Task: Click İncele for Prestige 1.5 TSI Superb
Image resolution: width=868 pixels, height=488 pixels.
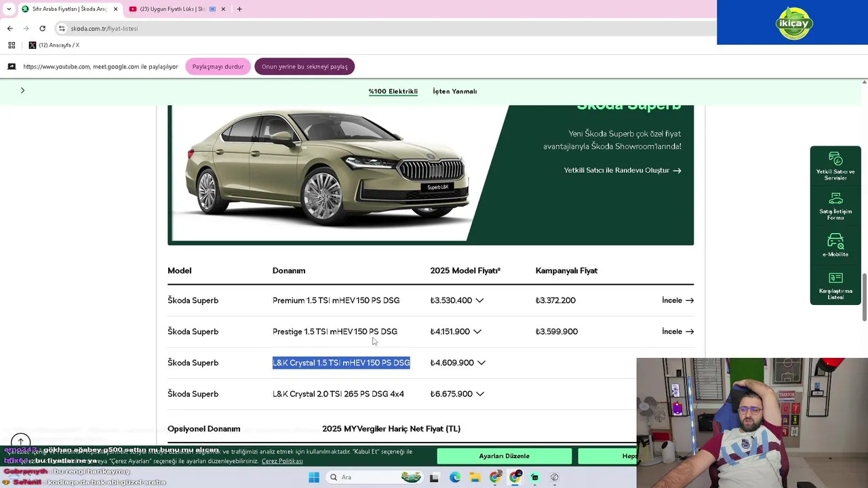Action: [x=677, y=331]
